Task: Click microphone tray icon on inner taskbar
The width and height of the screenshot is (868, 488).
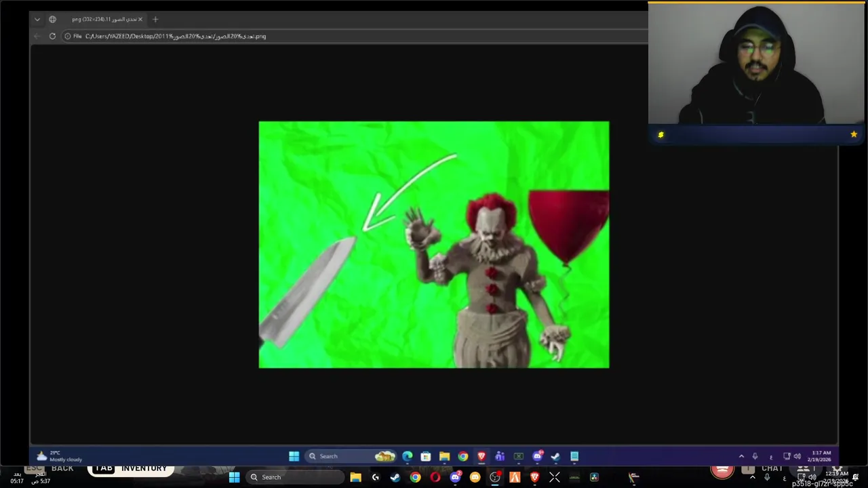Action: click(755, 456)
